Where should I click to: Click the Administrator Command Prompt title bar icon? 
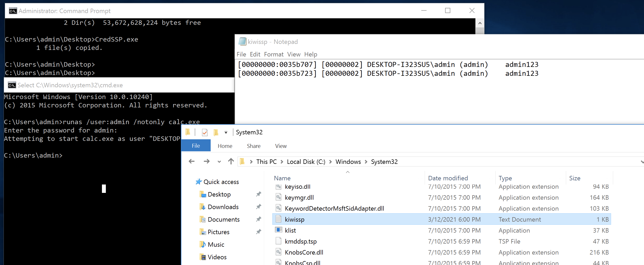[13, 11]
